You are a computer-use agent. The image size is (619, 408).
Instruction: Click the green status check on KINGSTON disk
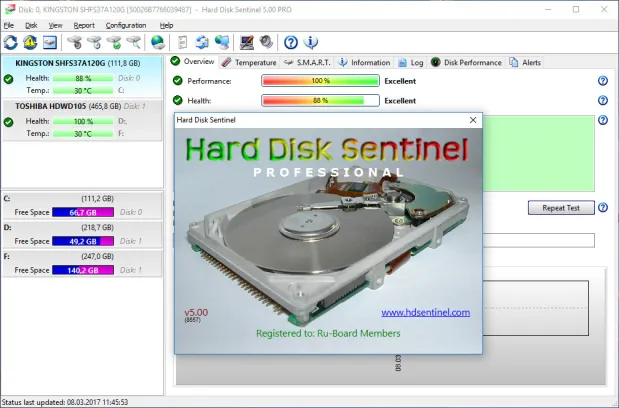(x=8, y=79)
